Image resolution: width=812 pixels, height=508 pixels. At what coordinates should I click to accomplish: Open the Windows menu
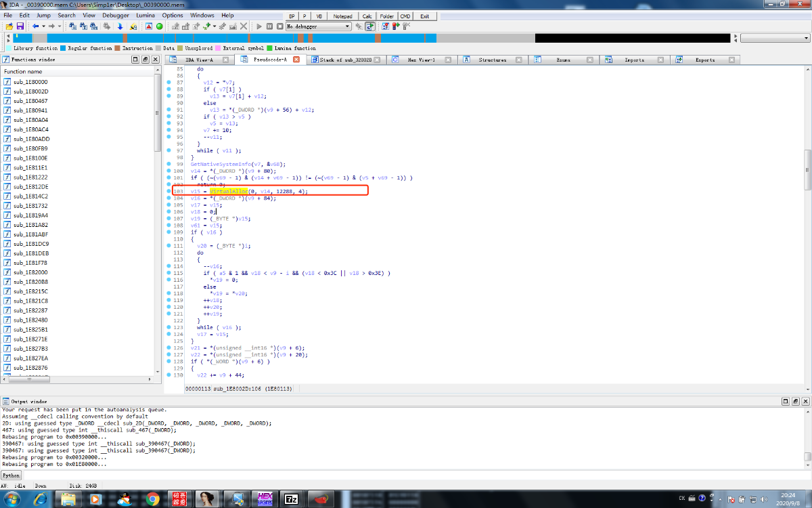click(202, 15)
